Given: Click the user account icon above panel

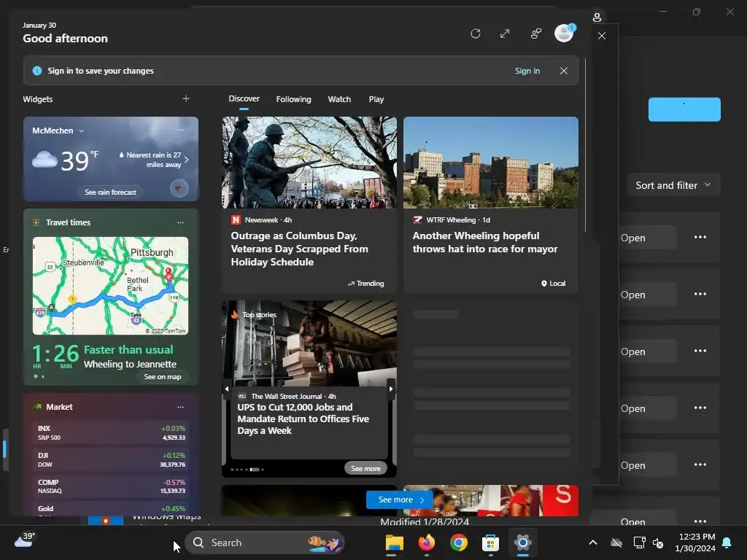Looking at the screenshot, I should (x=597, y=17).
